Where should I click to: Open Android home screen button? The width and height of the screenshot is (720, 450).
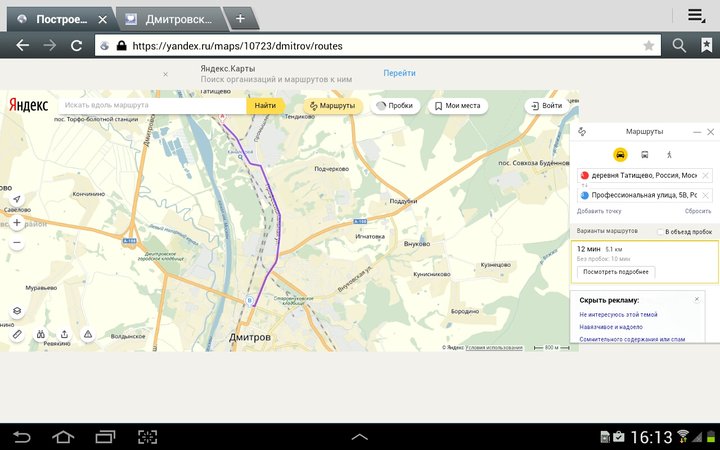pyautogui.click(x=63, y=436)
